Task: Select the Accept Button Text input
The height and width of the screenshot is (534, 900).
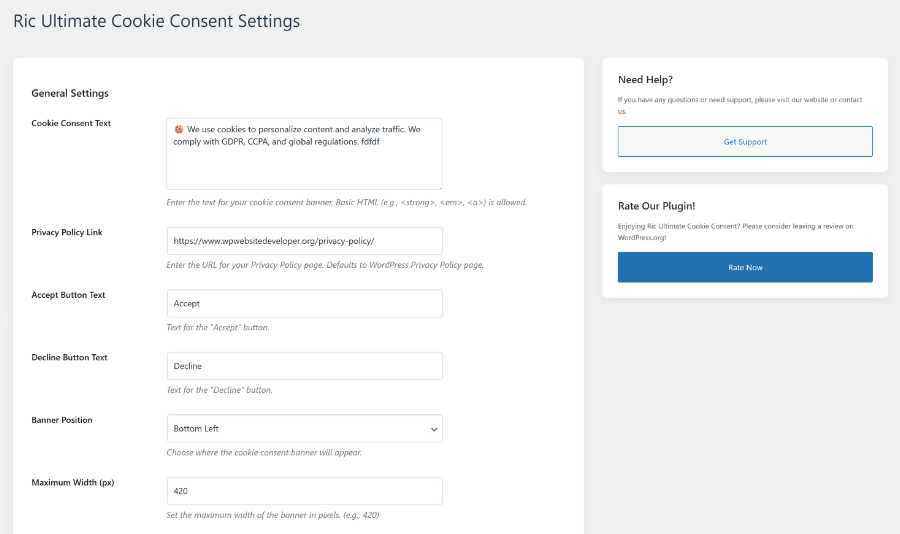Action: click(304, 303)
